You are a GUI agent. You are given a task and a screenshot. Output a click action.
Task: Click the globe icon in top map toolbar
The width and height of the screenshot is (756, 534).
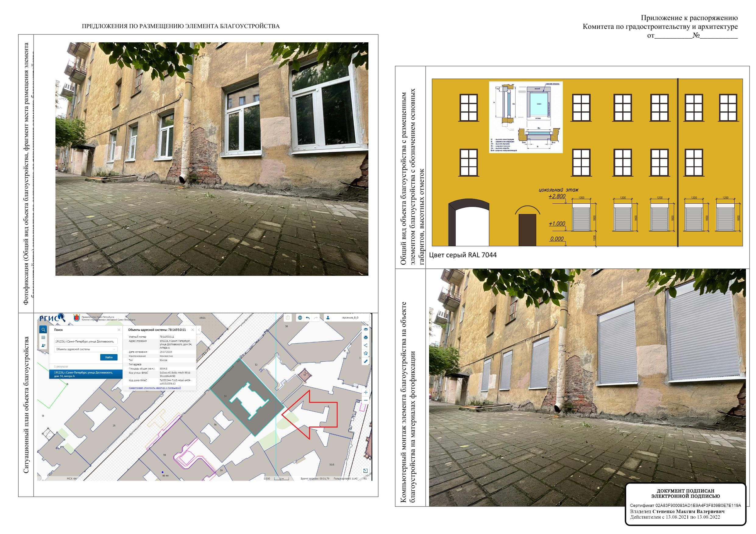(300, 318)
